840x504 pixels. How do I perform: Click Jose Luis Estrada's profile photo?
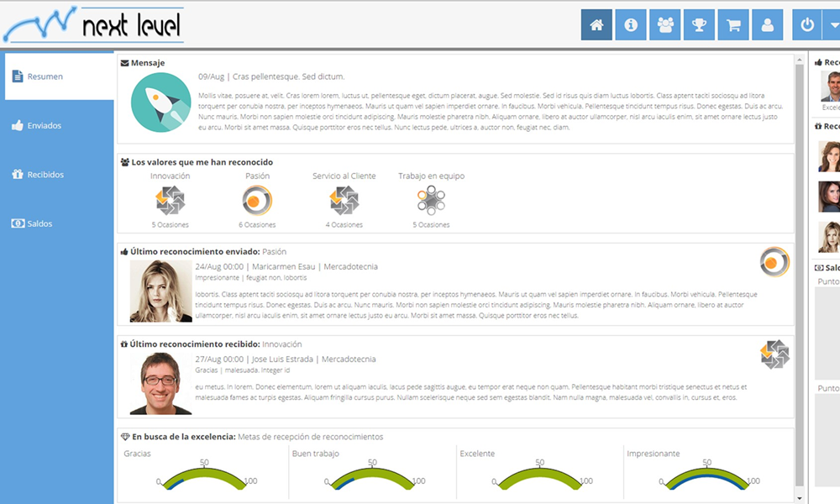160,383
